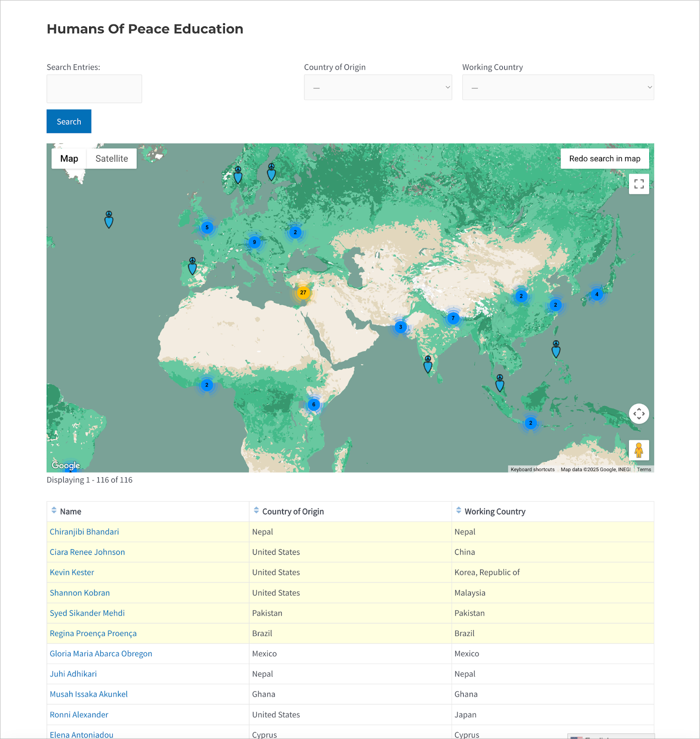Toggle fullscreen view of the map
This screenshot has height=739, width=700.
point(639,184)
